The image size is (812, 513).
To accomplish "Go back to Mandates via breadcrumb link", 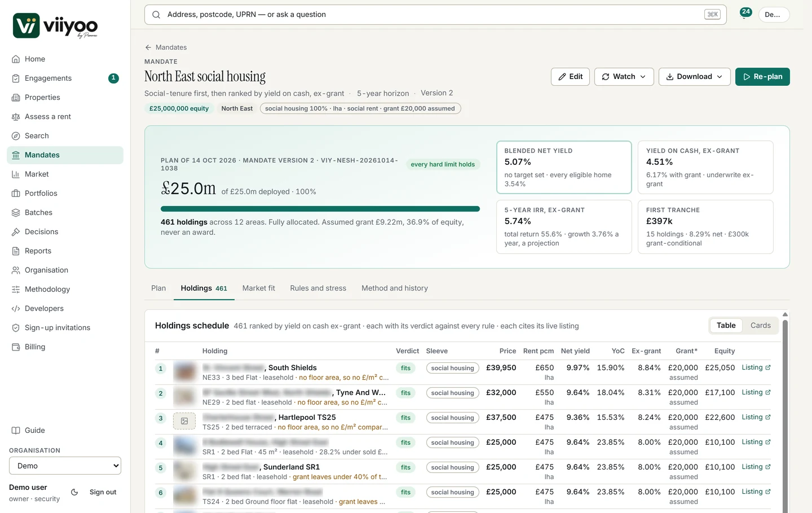I will 166,47.
